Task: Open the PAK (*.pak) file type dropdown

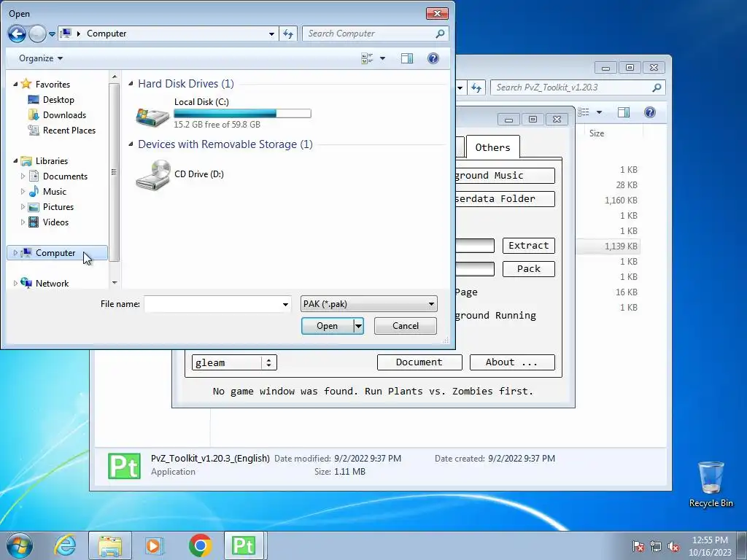Action: [x=368, y=304]
